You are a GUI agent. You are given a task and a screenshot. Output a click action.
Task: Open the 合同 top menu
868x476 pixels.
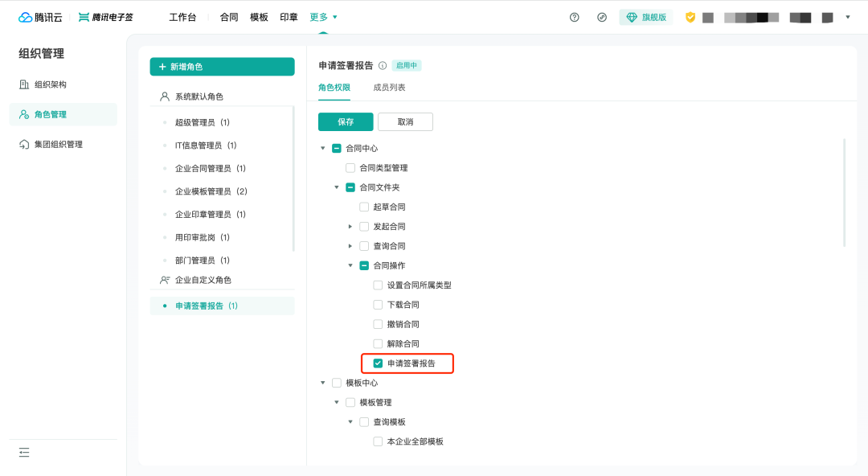(x=228, y=17)
